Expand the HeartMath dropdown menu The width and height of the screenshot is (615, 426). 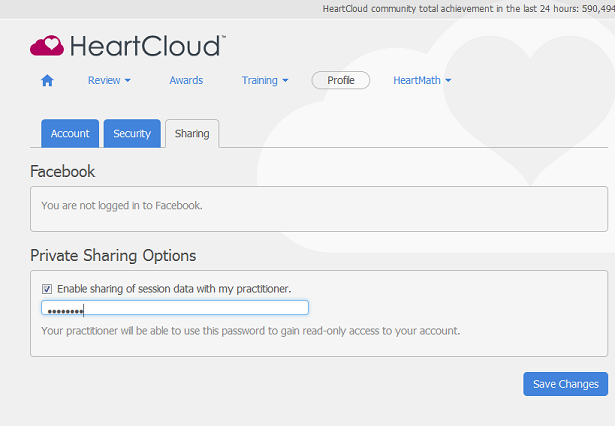point(422,80)
